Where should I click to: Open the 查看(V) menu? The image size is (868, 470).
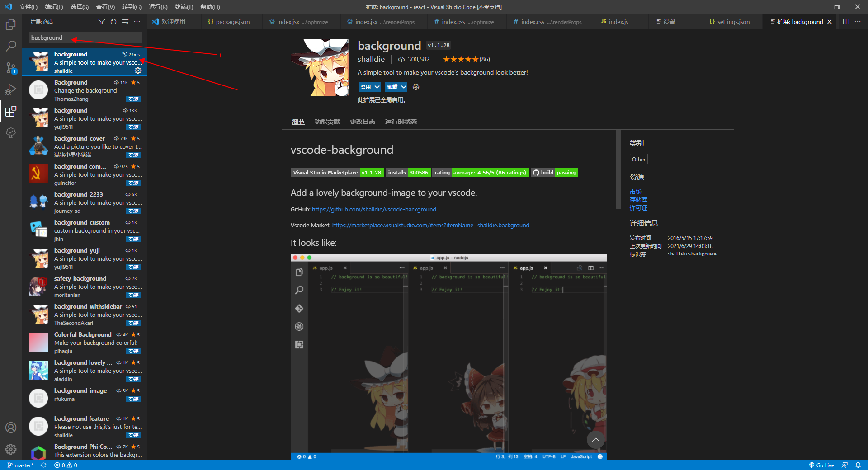point(105,7)
